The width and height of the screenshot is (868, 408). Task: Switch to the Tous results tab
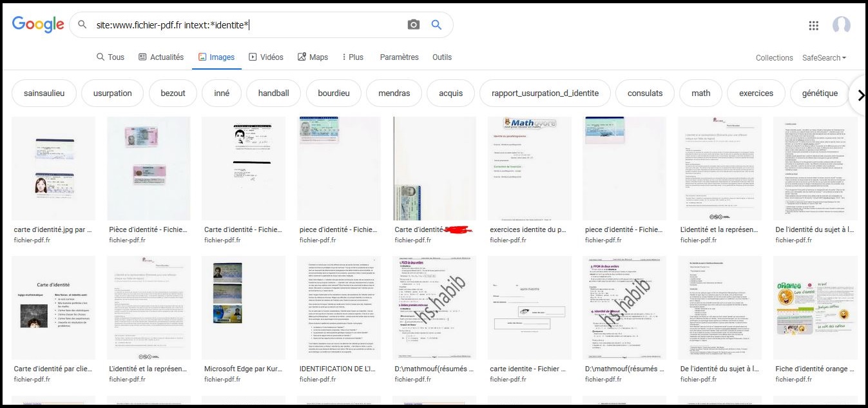pos(110,57)
